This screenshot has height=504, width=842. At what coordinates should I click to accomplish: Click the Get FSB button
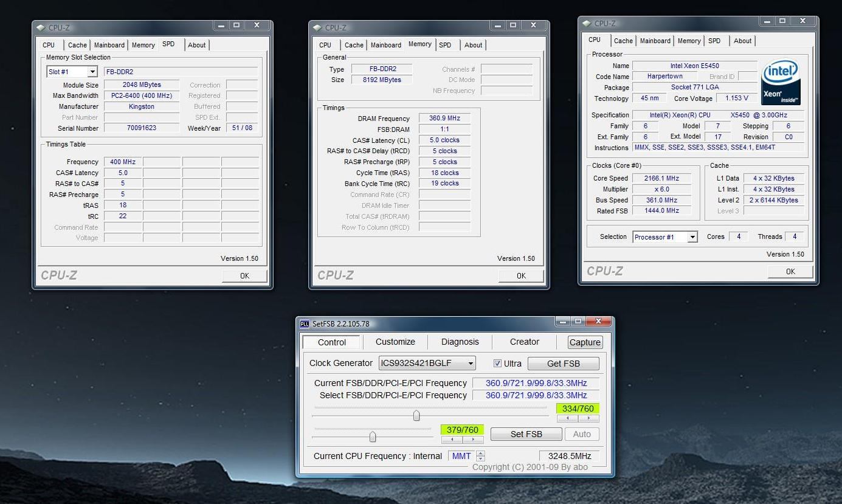coord(564,364)
